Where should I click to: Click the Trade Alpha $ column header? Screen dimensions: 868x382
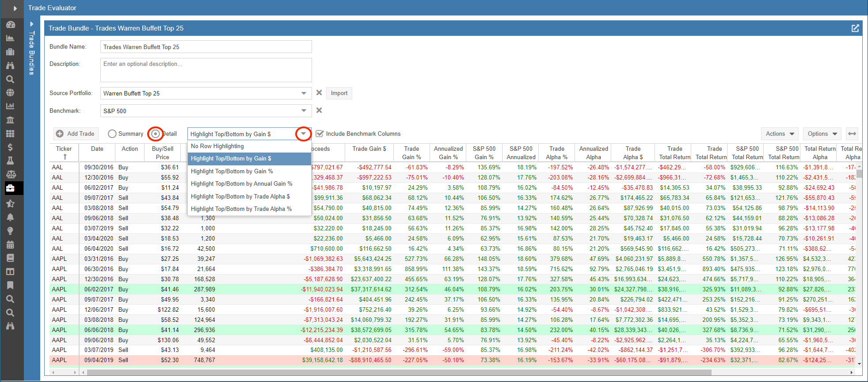click(633, 153)
